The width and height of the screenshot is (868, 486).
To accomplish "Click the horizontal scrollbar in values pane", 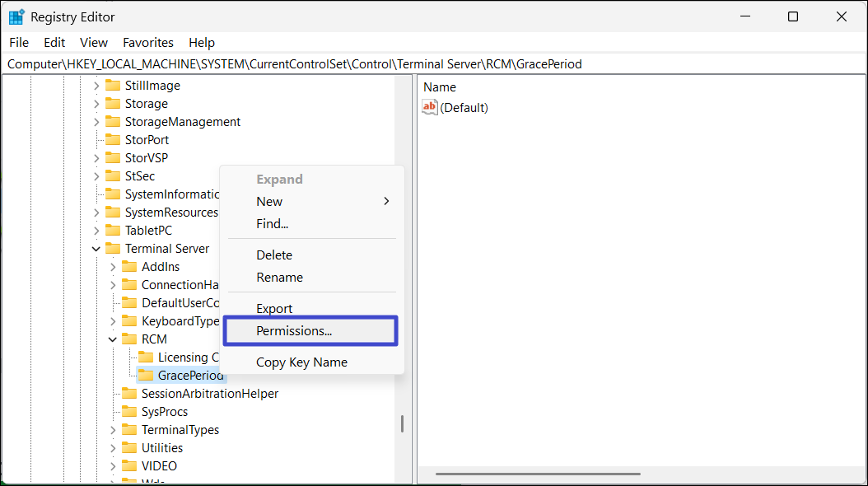I will [x=538, y=474].
